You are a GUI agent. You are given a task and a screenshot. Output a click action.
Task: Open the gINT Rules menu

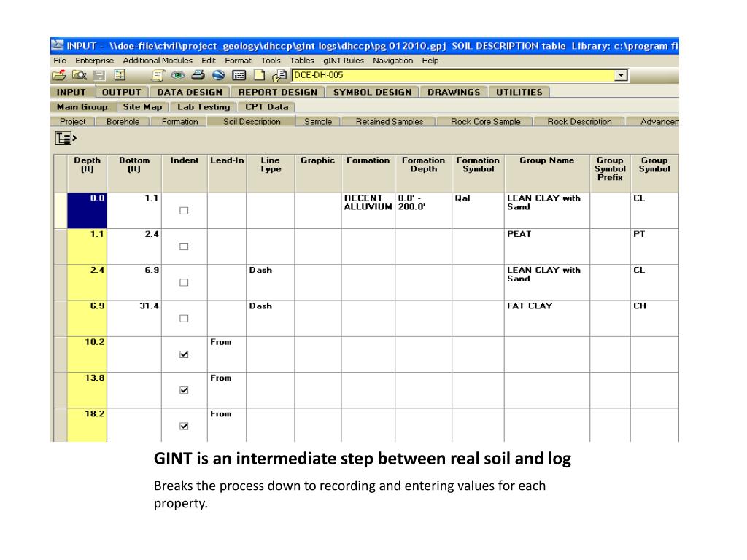[x=344, y=61]
